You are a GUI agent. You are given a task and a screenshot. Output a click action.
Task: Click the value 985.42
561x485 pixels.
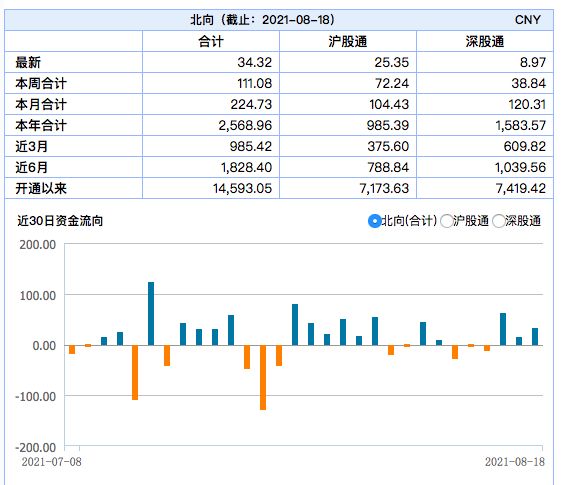pyautogui.click(x=251, y=146)
